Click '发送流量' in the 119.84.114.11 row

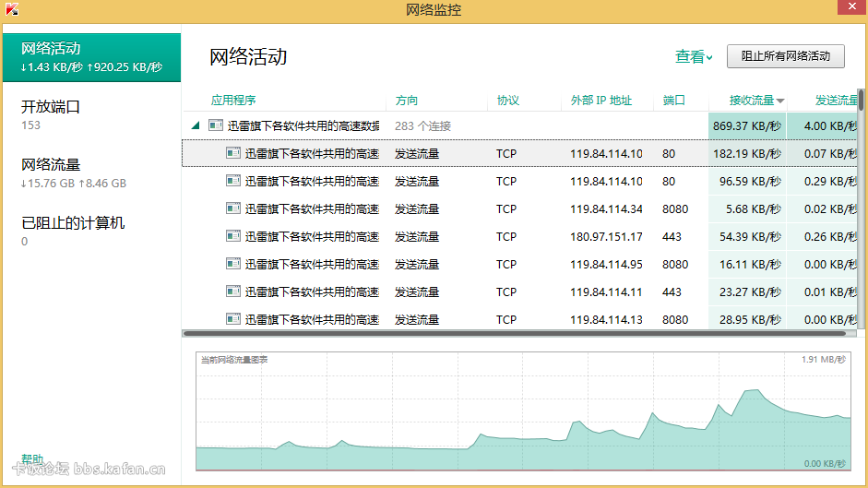coord(417,292)
